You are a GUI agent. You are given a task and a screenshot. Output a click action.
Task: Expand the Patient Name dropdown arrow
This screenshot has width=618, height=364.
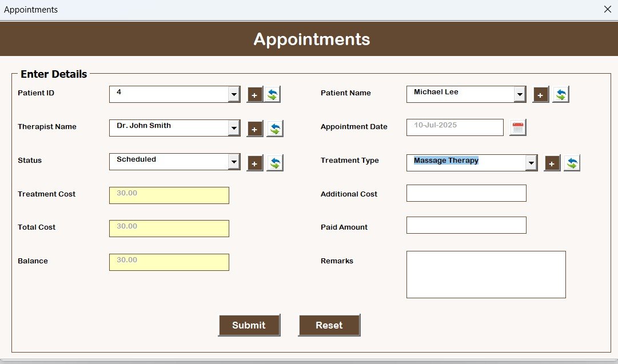pyautogui.click(x=520, y=94)
